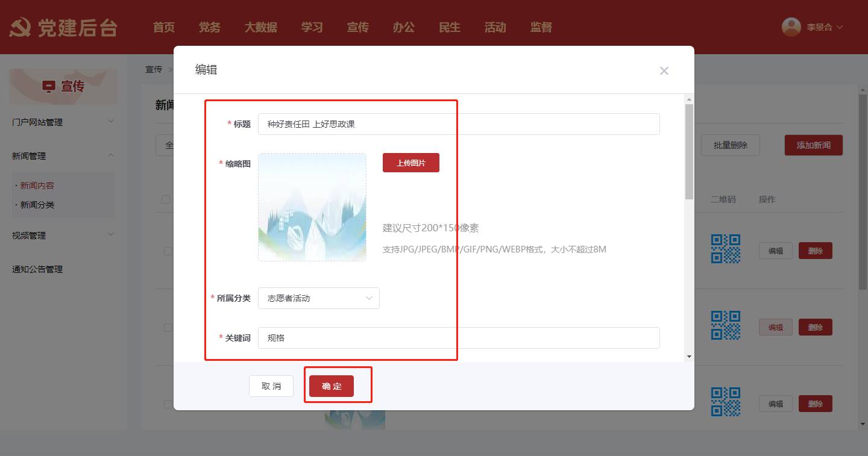Image resolution: width=868 pixels, height=456 pixels.
Task: Click into the 关键词 input field
Action: pyautogui.click(x=458, y=338)
